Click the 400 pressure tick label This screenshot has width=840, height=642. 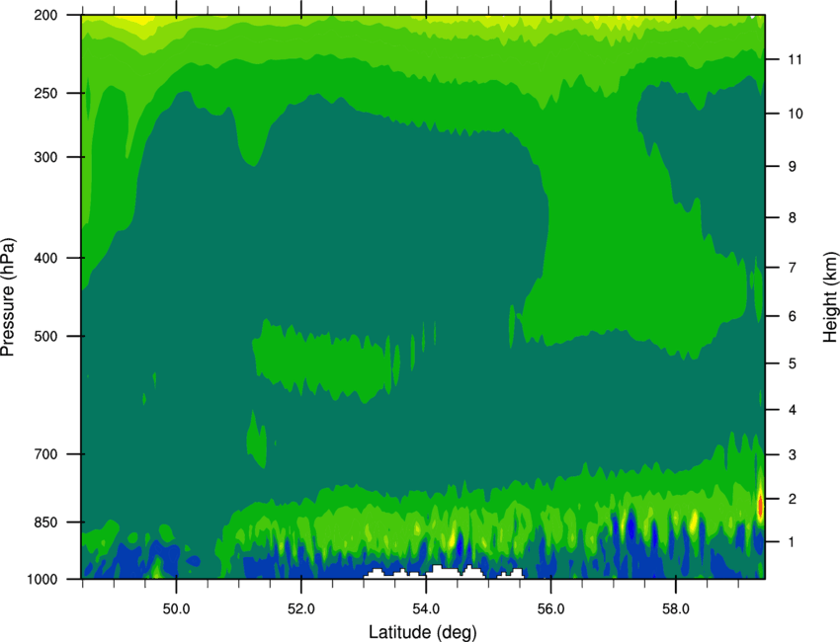pos(45,258)
